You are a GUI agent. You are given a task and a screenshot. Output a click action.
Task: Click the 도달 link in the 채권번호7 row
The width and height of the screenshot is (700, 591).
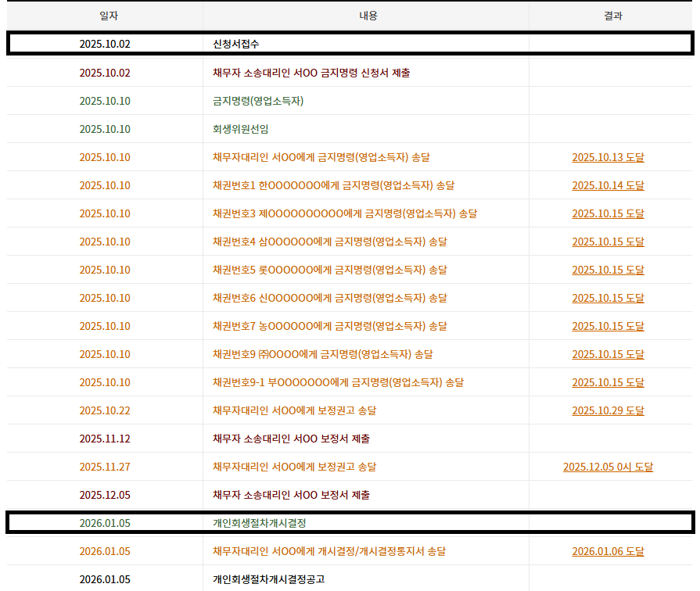pos(608,326)
